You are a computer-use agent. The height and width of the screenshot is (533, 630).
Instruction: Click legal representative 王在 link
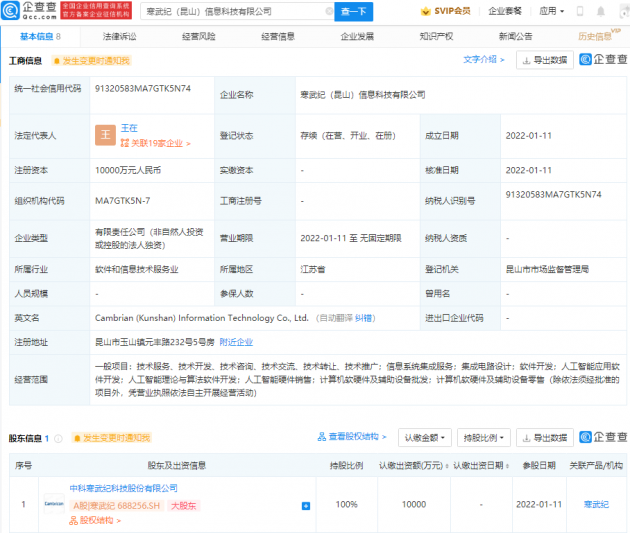(x=129, y=128)
